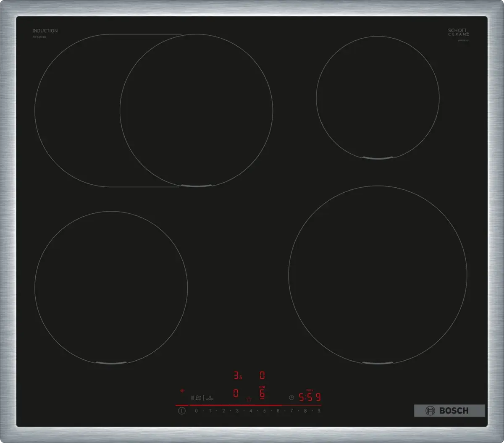This screenshot has height=443, width=504.
Task: Select power level 0 on slider
Action: [x=196, y=411]
